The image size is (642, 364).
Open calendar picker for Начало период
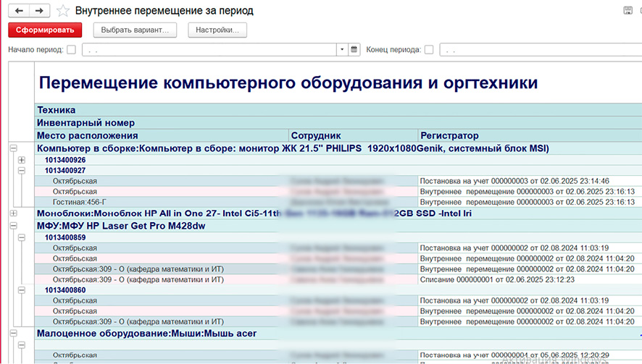(354, 50)
